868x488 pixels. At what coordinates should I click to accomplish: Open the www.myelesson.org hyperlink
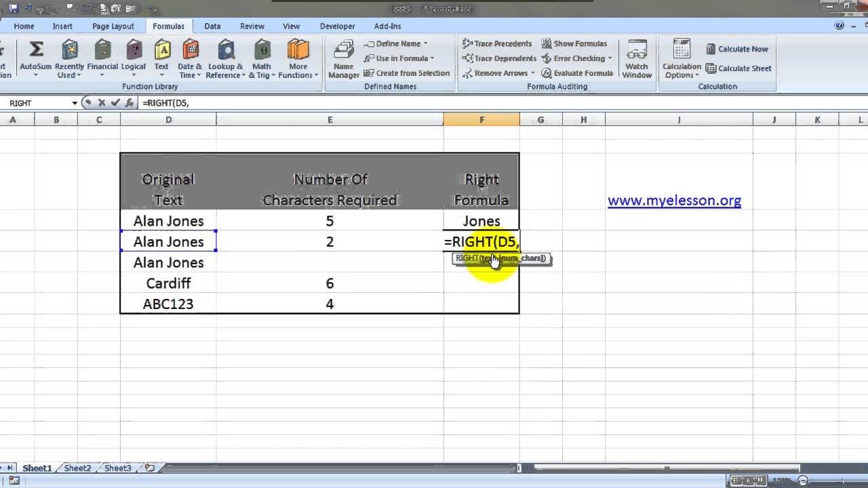674,201
